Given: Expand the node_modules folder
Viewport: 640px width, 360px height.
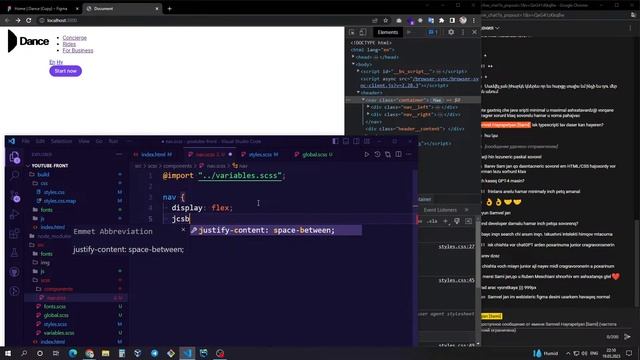Looking at the screenshot, I should coord(54,236).
